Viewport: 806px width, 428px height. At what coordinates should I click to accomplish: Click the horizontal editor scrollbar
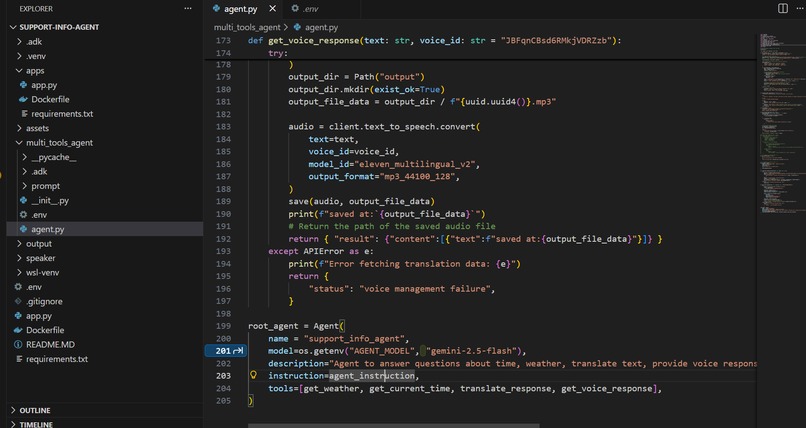[x=394, y=425]
